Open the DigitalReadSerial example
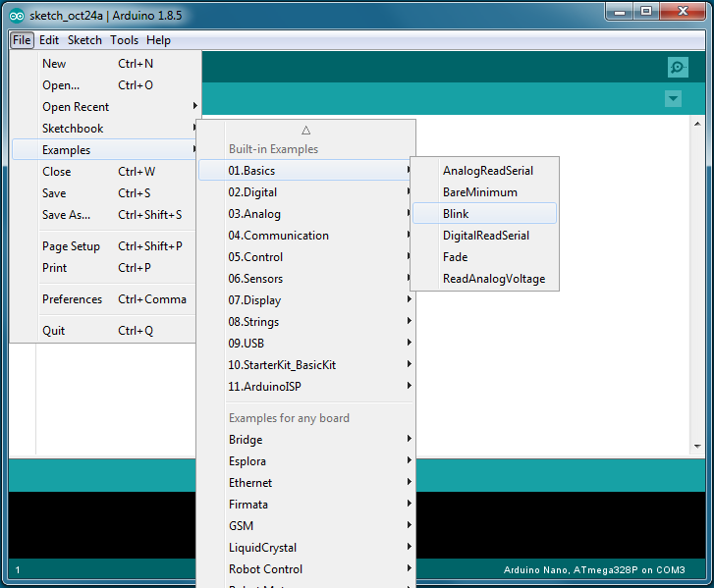This screenshot has width=714, height=588. (484, 236)
